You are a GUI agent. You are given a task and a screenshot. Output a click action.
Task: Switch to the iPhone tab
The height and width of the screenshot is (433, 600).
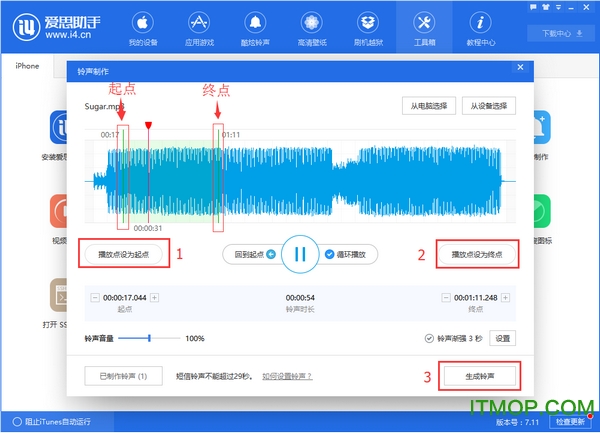[x=27, y=66]
